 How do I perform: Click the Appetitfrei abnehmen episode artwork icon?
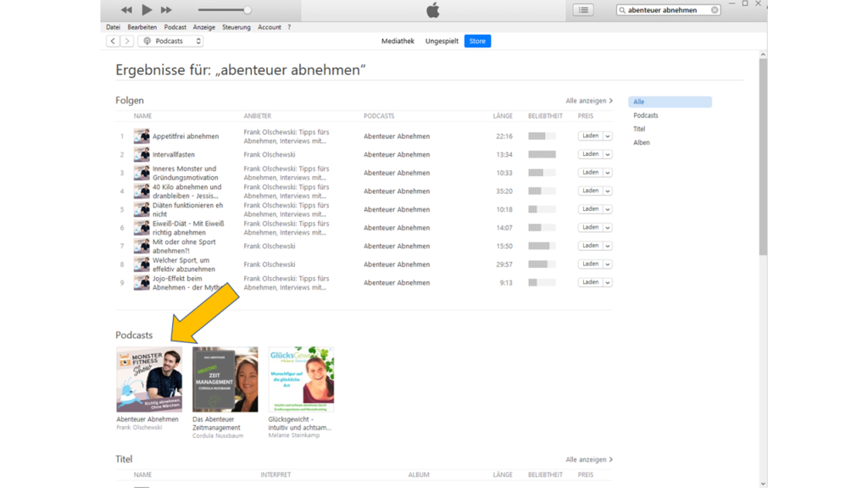tap(142, 136)
